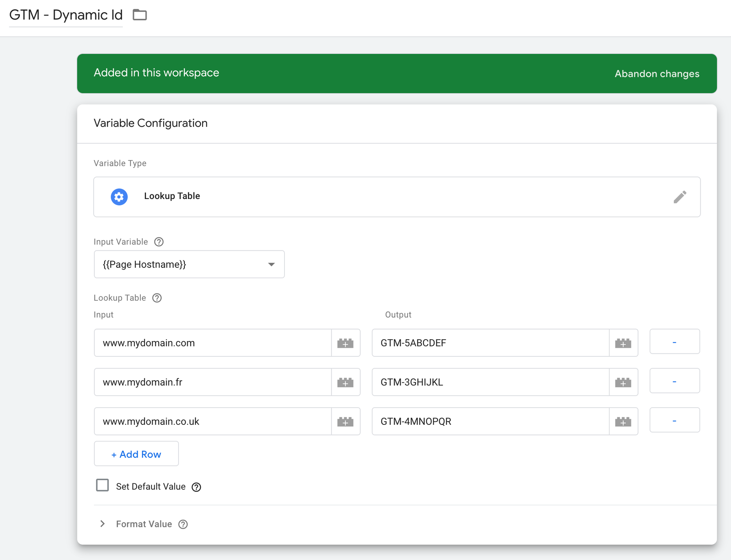Image resolution: width=731 pixels, height=560 pixels.
Task: Remove the www.mydomain.co.uk row
Action: tap(675, 420)
